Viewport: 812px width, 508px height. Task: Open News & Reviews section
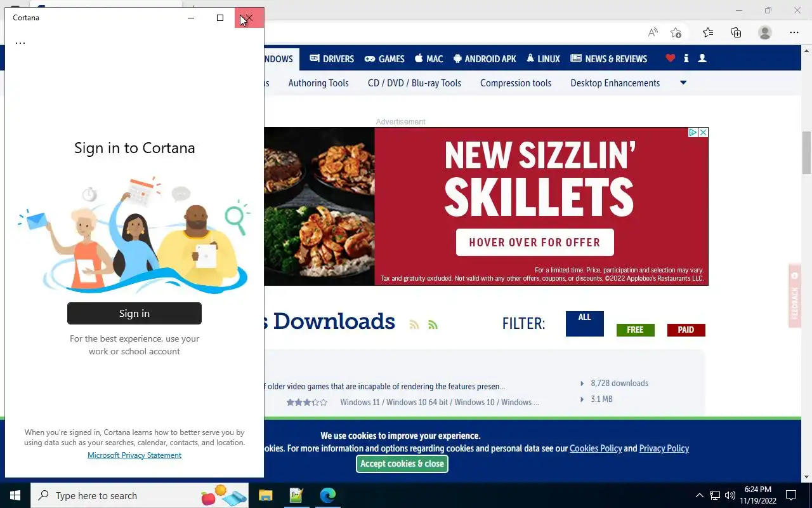point(609,58)
